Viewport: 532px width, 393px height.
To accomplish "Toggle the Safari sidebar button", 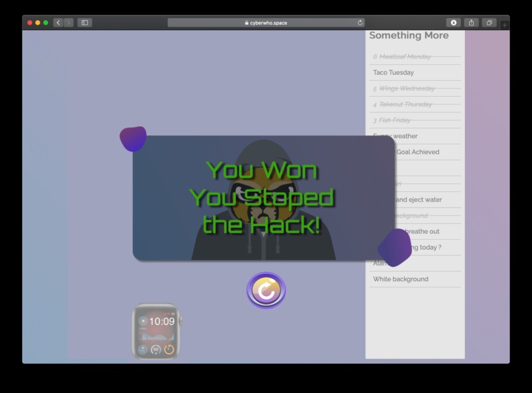I will tap(85, 23).
